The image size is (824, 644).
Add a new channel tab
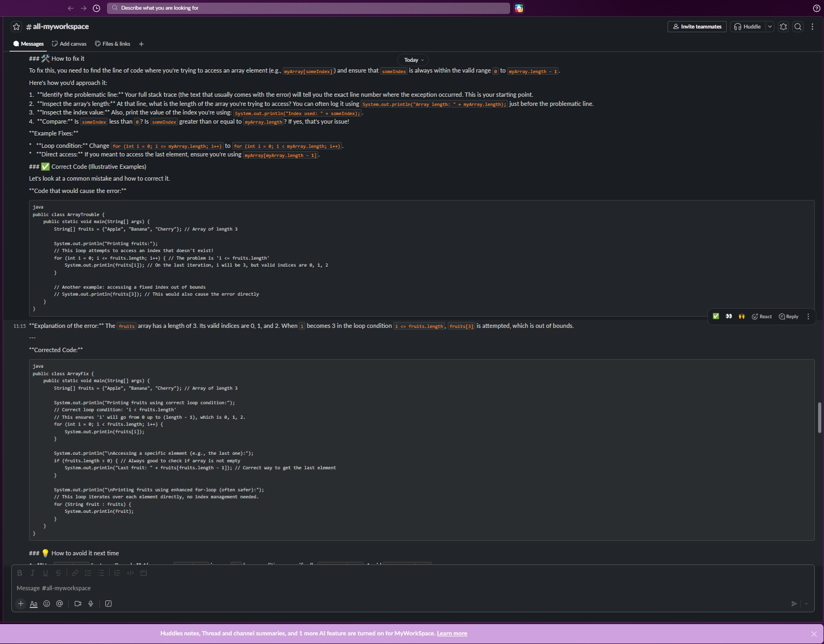[141, 44]
